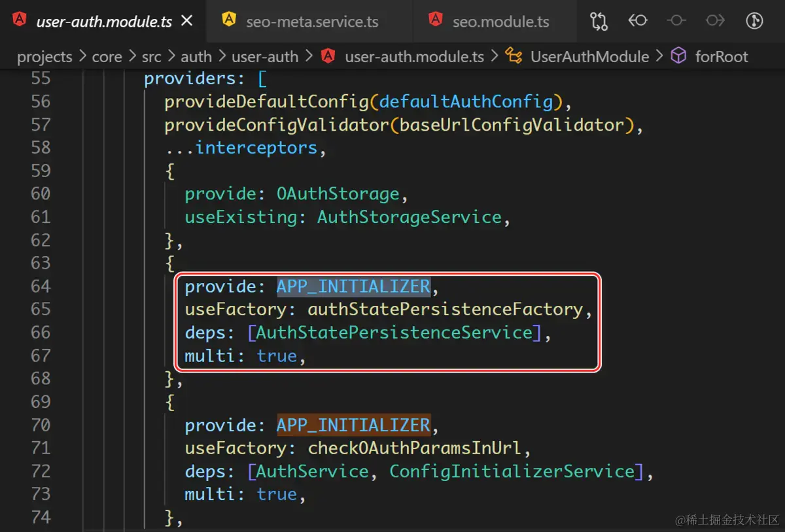Click 'true' on line 67
This screenshot has width=785, height=532.
[277, 356]
